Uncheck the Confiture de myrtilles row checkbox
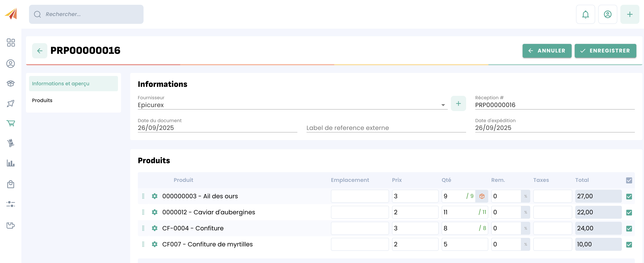The width and height of the screenshot is (644, 263). (629, 244)
